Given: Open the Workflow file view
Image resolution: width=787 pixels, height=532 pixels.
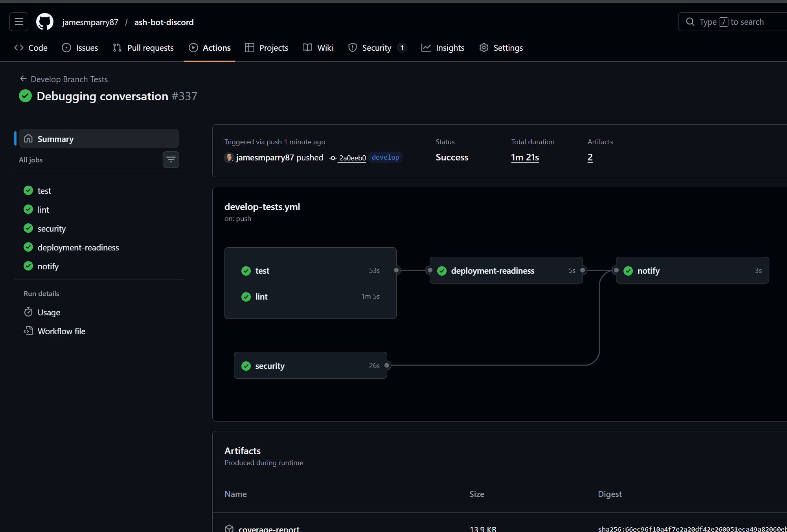Looking at the screenshot, I should pyautogui.click(x=61, y=331).
